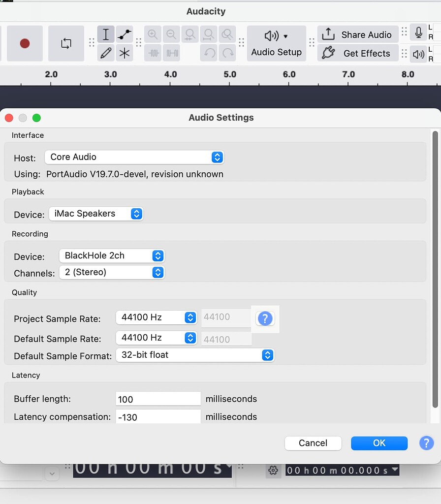The height and width of the screenshot is (504, 441).
Task: Click help icon beside Project Sample Rate
Action: (x=265, y=318)
